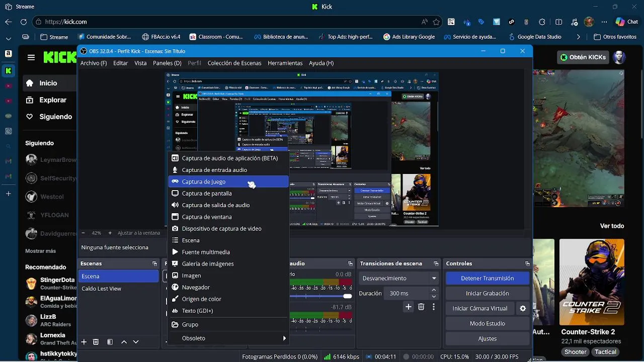
Task: Choose Texto (GDI+) source from menu
Action: point(228,311)
